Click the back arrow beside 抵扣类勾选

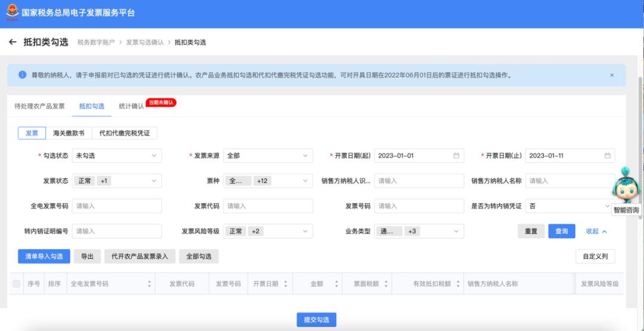coord(13,42)
